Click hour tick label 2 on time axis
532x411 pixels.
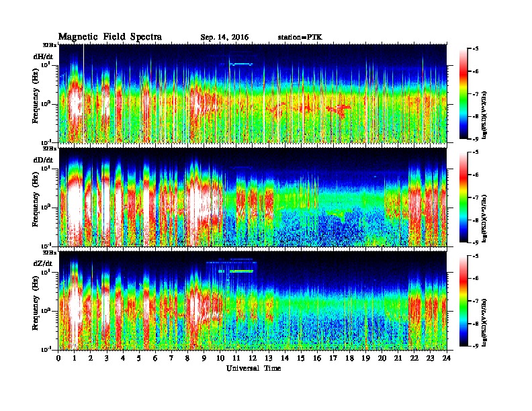point(91,358)
